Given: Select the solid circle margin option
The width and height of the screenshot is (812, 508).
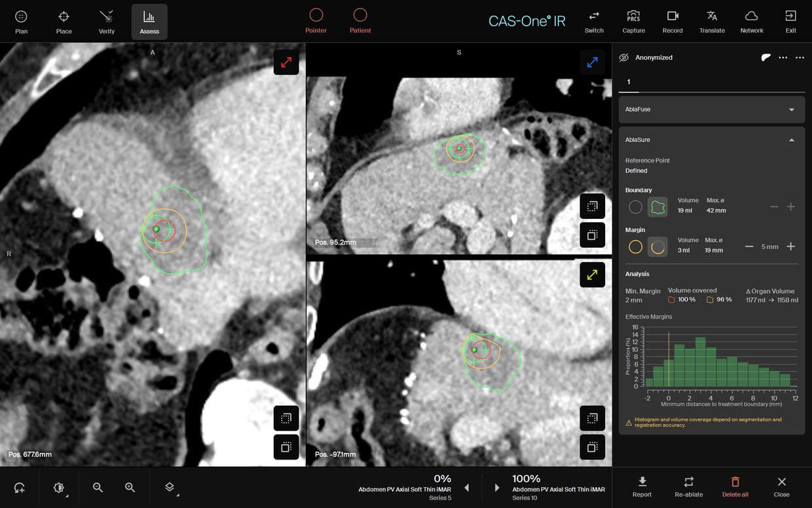Looking at the screenshot, I should click(635, 247).
